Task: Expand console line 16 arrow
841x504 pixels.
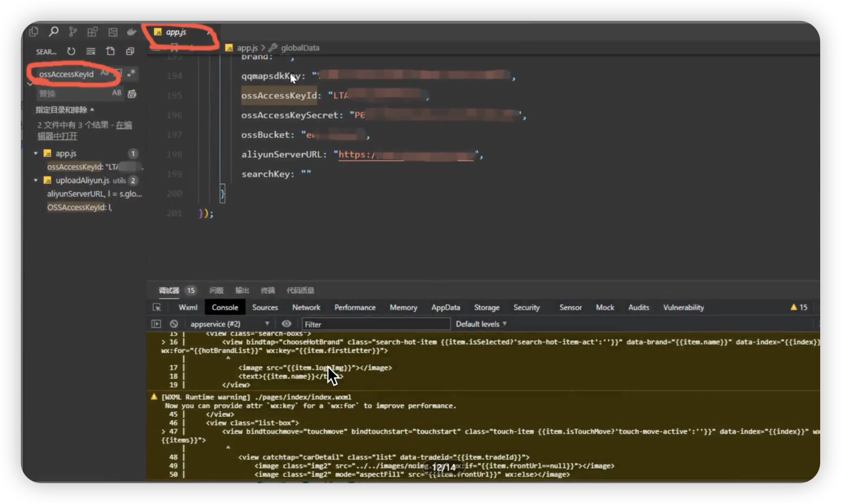Action: [x=164, y=342]
